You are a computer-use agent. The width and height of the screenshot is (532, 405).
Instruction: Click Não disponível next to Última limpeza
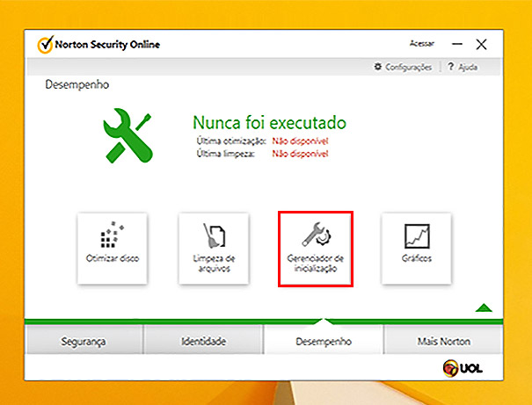coord(300,154)
